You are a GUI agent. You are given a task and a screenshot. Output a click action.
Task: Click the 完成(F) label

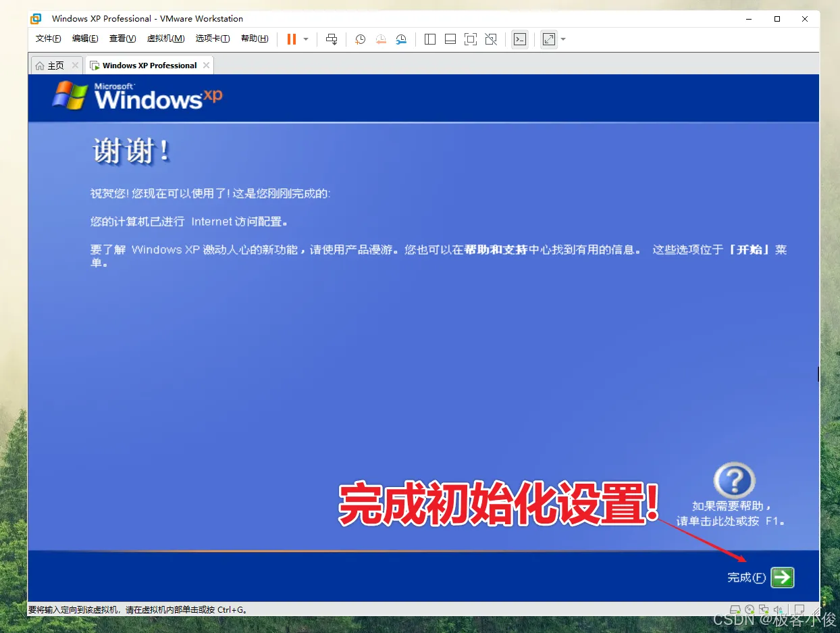(747, 578)
